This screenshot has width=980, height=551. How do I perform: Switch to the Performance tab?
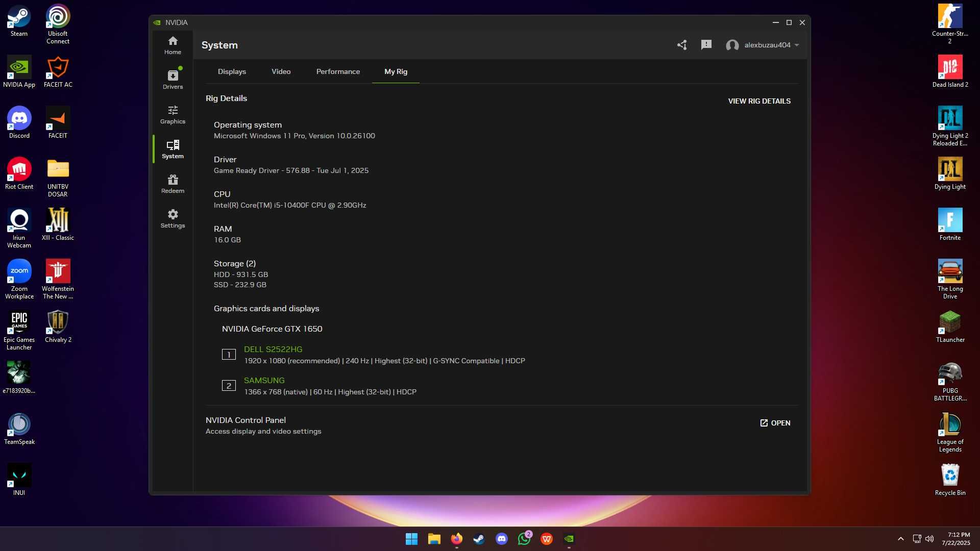click(x=338, y=71)
